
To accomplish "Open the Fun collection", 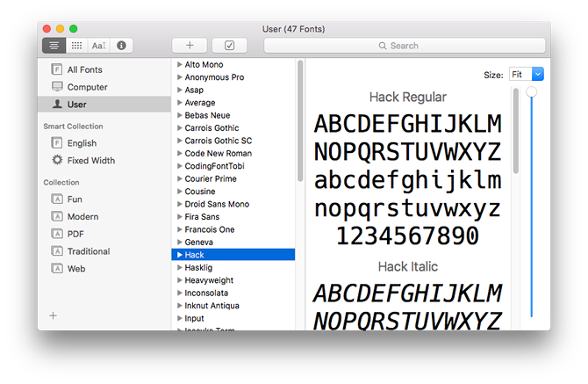I will [104, 199].
